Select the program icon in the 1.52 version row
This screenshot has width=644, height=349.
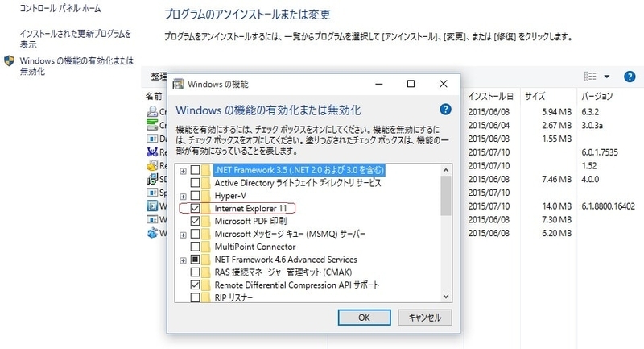[x=152, y=166]
